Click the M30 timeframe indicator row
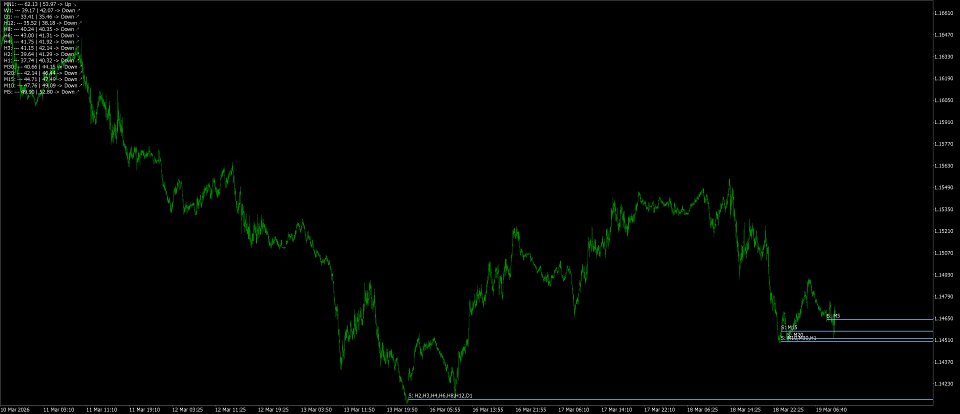This screenshot has width=960, height=414. pos(42,67)
